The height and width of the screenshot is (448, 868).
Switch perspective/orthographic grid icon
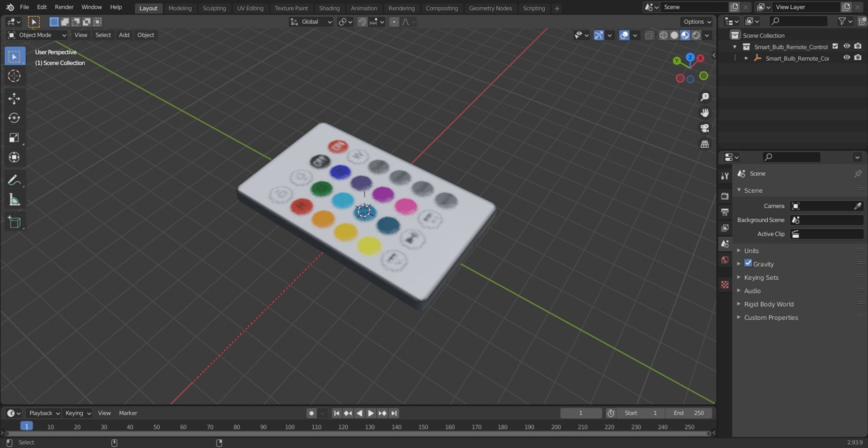[704, 144]
